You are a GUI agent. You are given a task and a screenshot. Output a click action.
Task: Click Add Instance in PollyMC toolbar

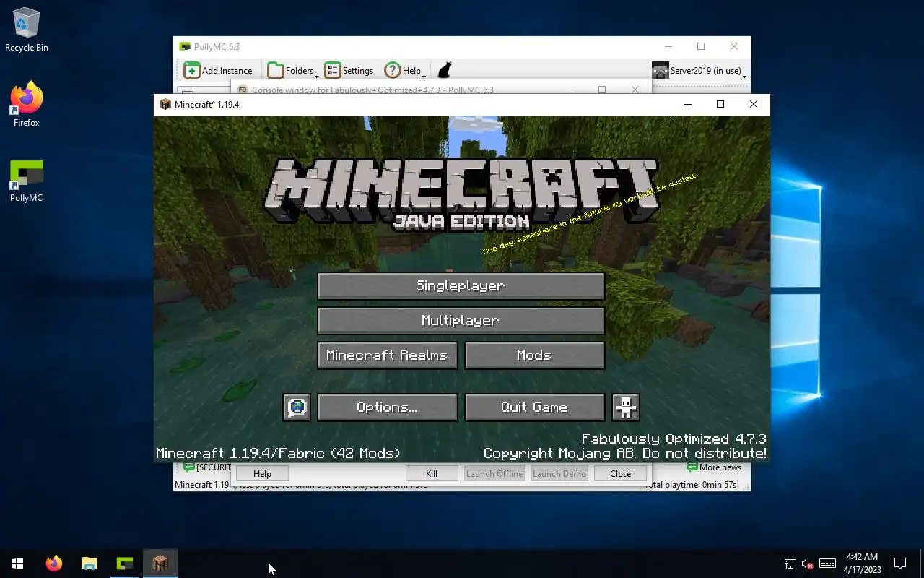218,70
